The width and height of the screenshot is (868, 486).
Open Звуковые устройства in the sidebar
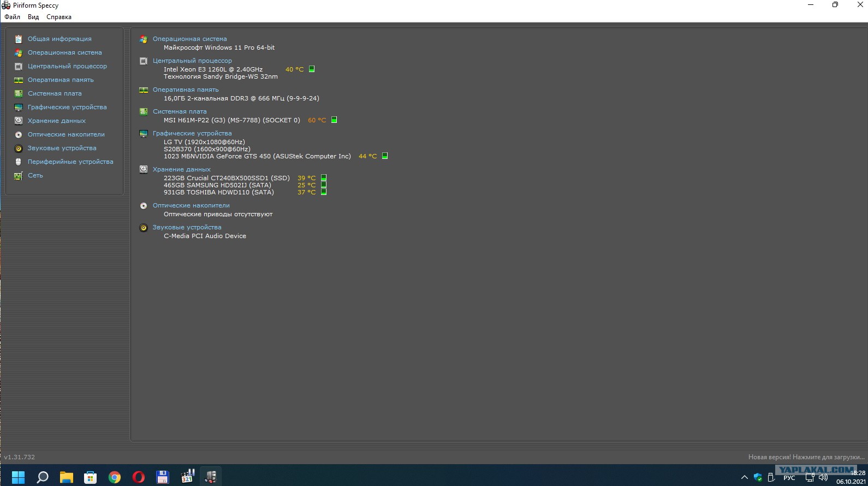tap(62, 148)
